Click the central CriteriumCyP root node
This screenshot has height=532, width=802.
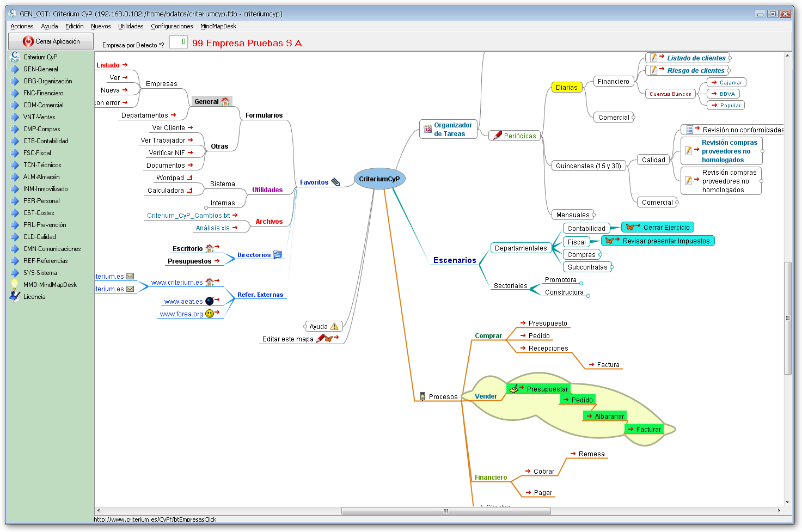tap(379, 179)
